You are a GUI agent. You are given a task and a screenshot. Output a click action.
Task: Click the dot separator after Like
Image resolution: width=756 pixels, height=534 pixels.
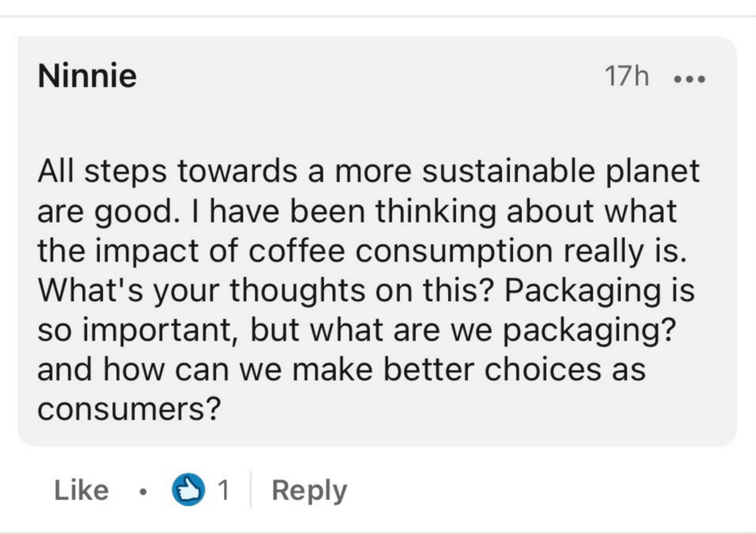coord(142,491)
